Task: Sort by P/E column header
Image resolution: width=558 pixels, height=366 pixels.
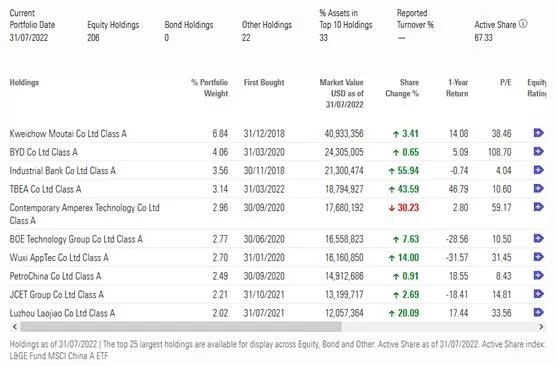Action: click(x=506, y=83)
